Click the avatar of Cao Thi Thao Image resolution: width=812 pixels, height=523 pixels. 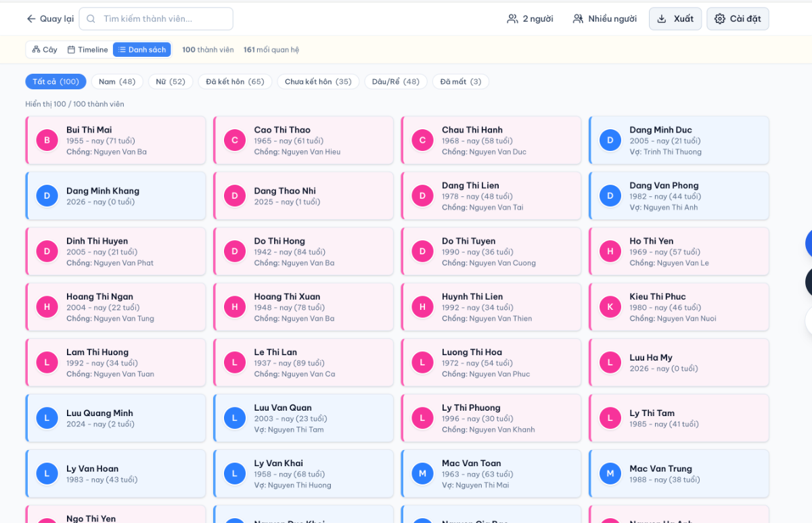235,140
